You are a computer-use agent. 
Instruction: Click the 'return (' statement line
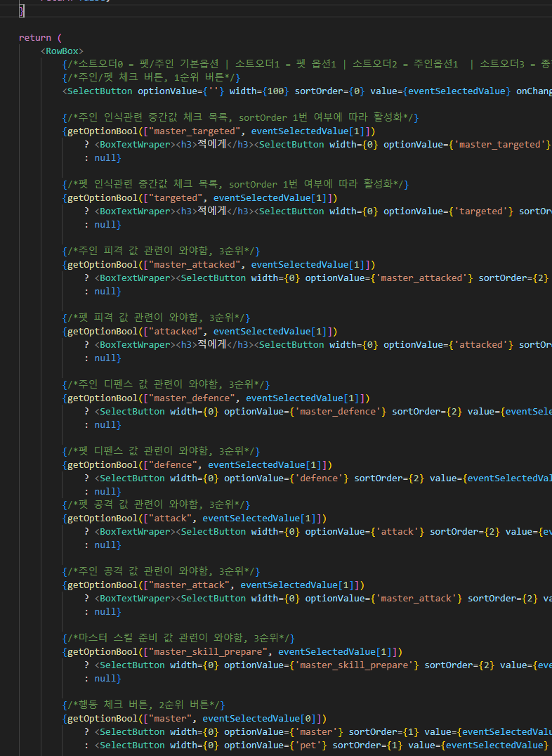click(x=40, y=38)
